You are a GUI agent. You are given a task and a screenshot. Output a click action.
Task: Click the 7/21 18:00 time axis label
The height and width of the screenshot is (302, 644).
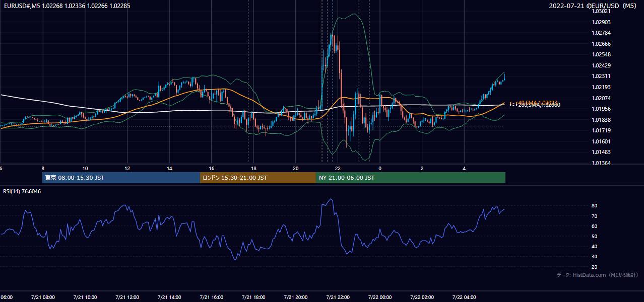[253, 297]
